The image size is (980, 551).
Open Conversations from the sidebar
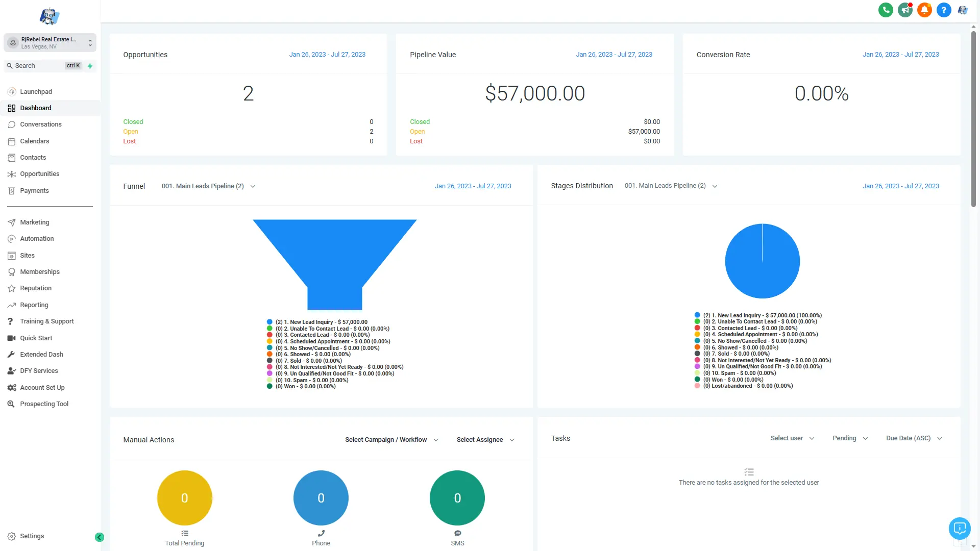tap(41, 124)
